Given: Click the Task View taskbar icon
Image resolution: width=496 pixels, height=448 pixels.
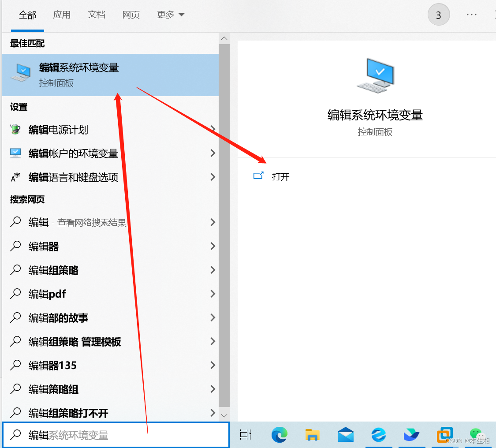Looking at the screenshot, I should tap(246, 434).
